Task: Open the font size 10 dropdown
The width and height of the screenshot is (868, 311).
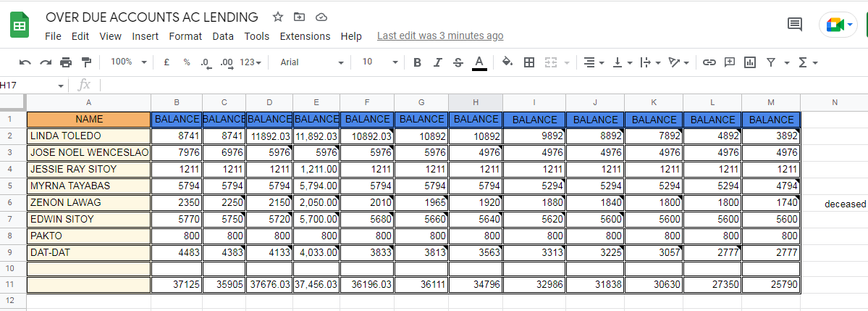Action: [380, 62]
